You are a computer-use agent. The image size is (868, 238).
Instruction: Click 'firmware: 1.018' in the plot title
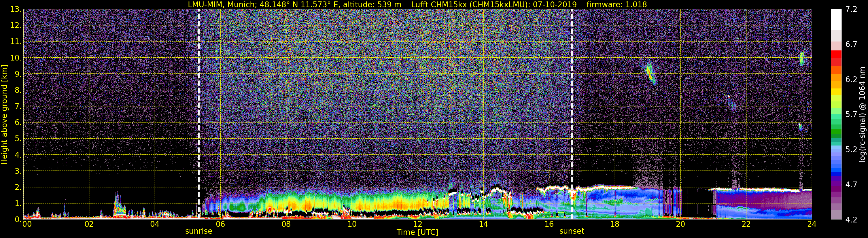[617, 4]
